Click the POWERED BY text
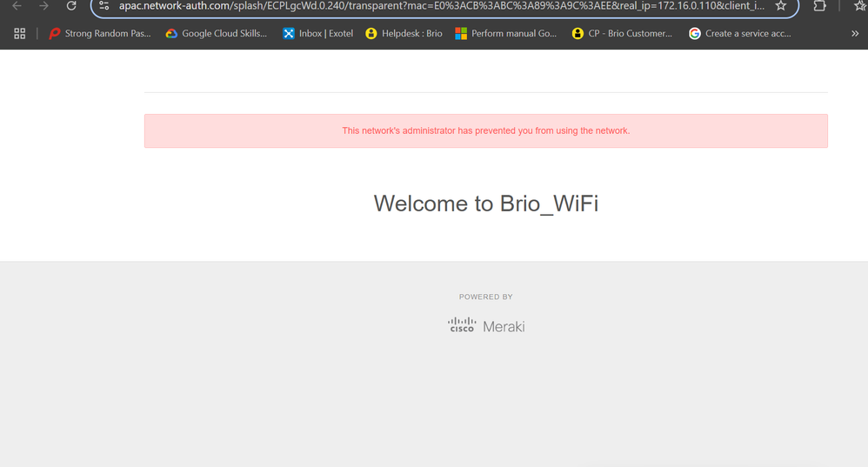 click(485, 297)
